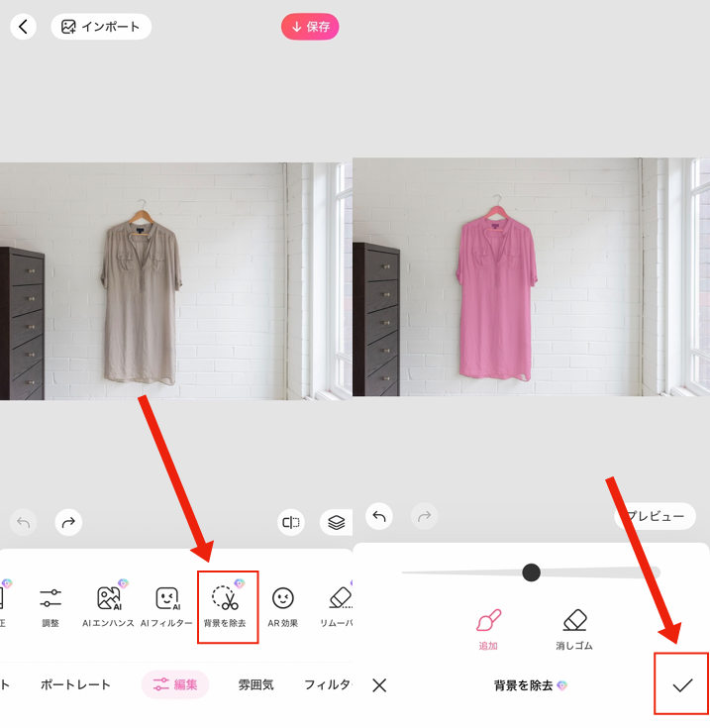Open the フィルター tab
This screenshot has height=728, width=710.
coord(328,684)
